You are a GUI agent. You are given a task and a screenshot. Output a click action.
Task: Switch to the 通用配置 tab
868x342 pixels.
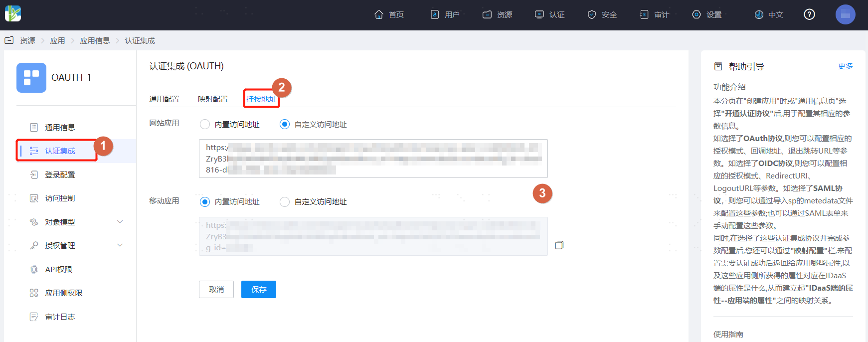point(164,99)
